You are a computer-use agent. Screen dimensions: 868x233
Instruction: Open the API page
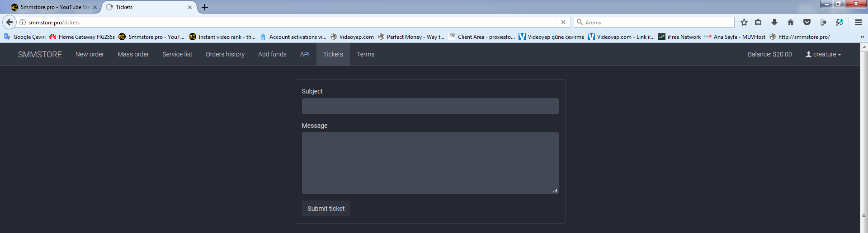305,54
